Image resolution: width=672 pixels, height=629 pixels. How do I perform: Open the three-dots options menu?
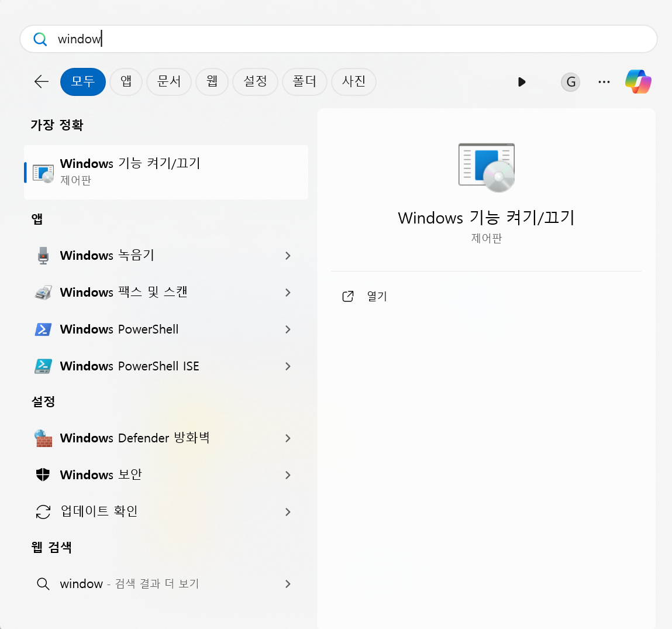tap(604, 82)
